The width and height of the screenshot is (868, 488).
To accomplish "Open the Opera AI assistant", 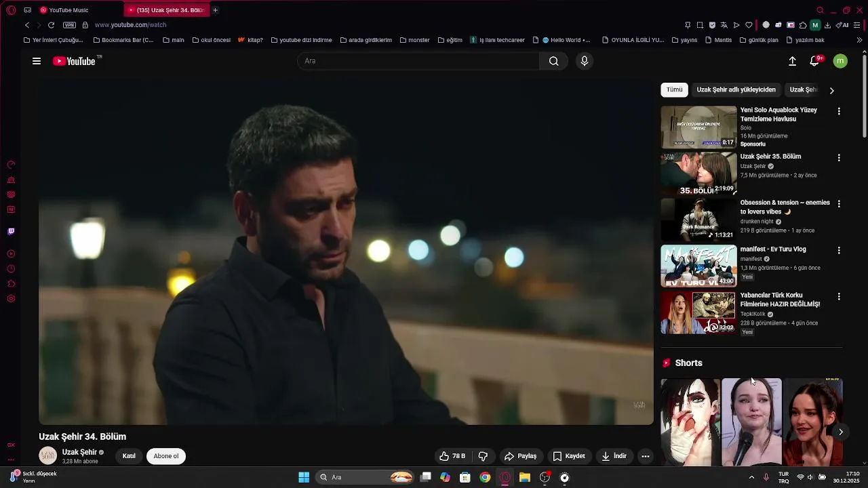I will 843,25.
